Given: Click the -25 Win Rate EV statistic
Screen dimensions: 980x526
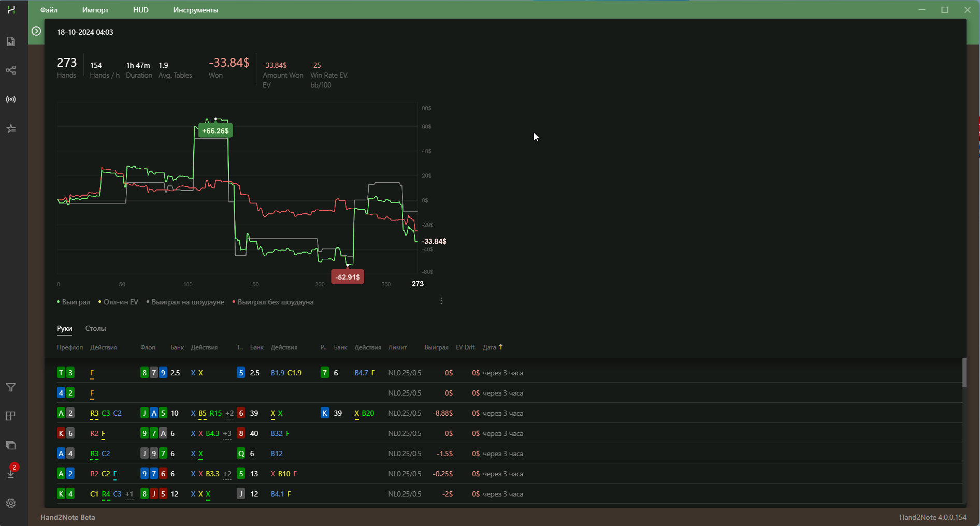Looking at the screenshot, I should [329, 75].
